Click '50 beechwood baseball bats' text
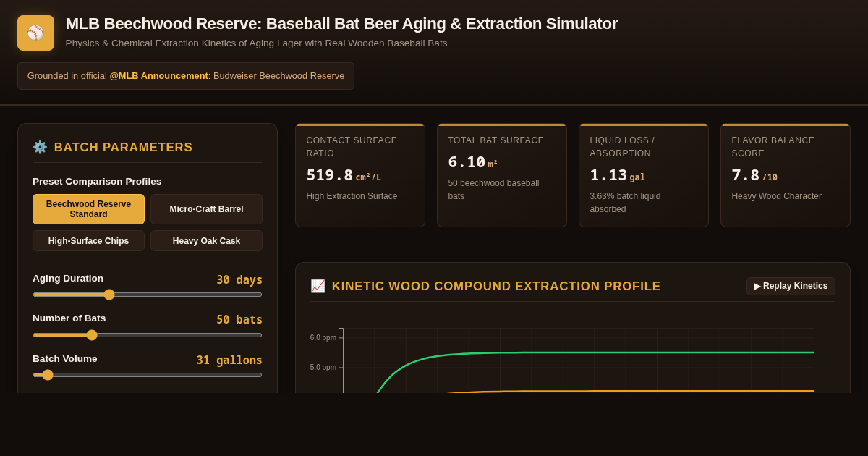This screenshot has width=868, height=456. pyautogui.click(x=493, y=190)
